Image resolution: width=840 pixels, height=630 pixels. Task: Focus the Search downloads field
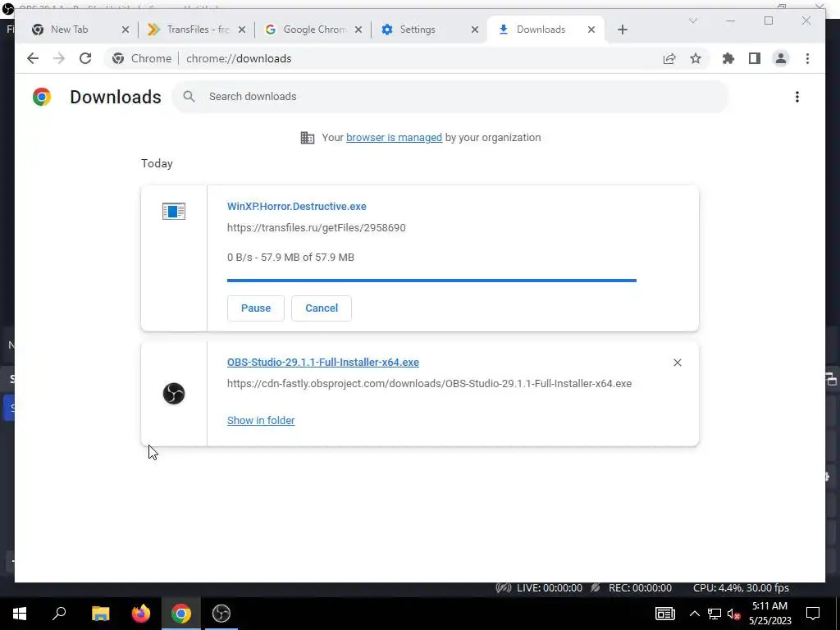click(x=450, y=97)
